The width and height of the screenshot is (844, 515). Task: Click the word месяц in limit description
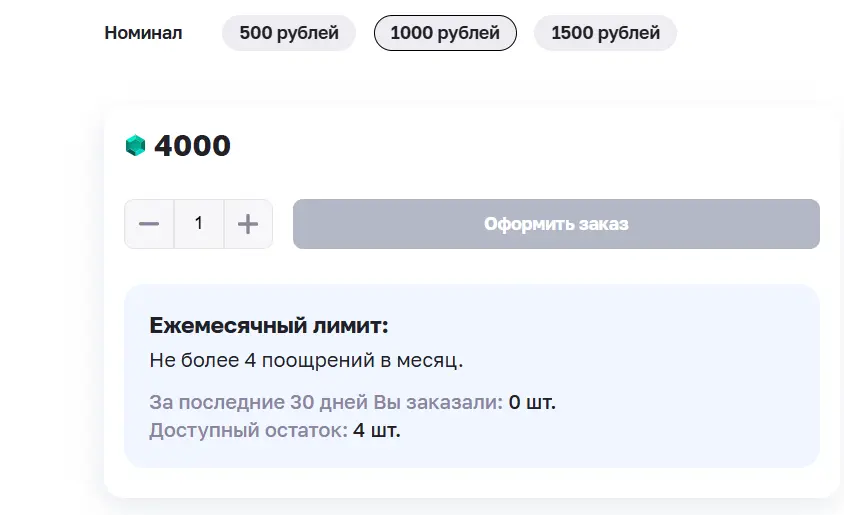[427, 361]
